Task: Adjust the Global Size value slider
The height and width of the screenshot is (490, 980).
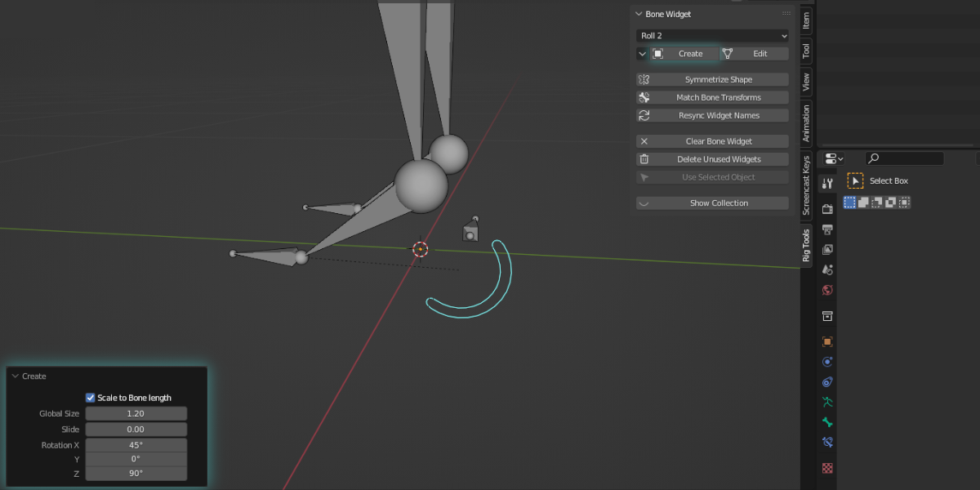Action: (136, 413)
